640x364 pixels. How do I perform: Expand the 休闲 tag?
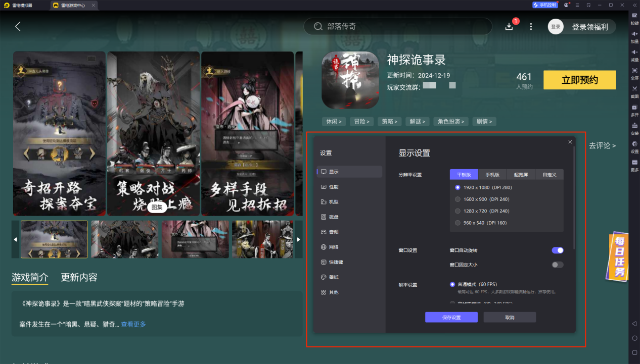pyautogui.click(x=334, y=122)
